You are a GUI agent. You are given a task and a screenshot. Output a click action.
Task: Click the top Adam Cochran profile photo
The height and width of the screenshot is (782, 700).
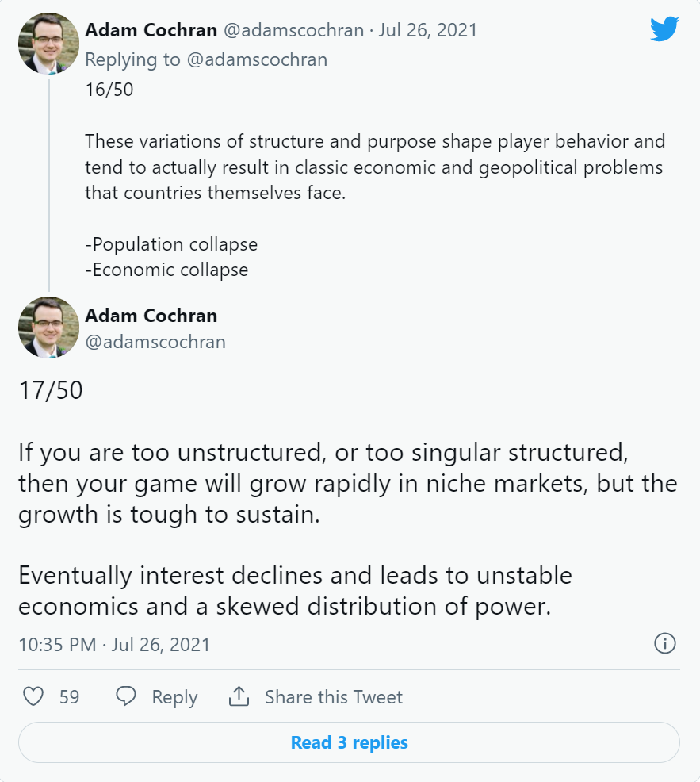tap(48, 44)
